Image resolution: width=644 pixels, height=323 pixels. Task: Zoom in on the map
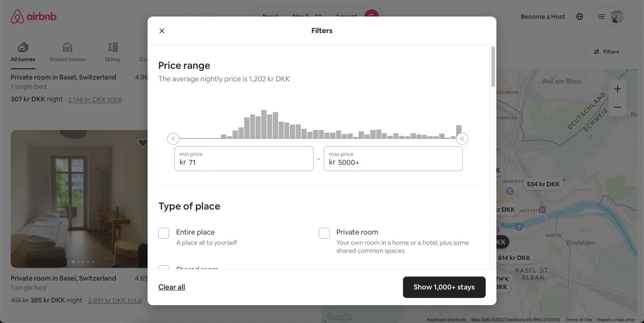617,88
